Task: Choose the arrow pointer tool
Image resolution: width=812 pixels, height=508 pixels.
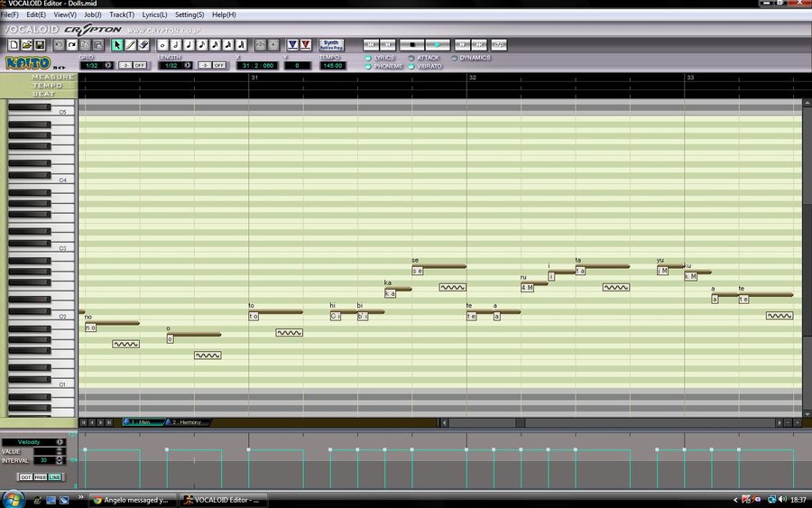Action: click(117, 45)
